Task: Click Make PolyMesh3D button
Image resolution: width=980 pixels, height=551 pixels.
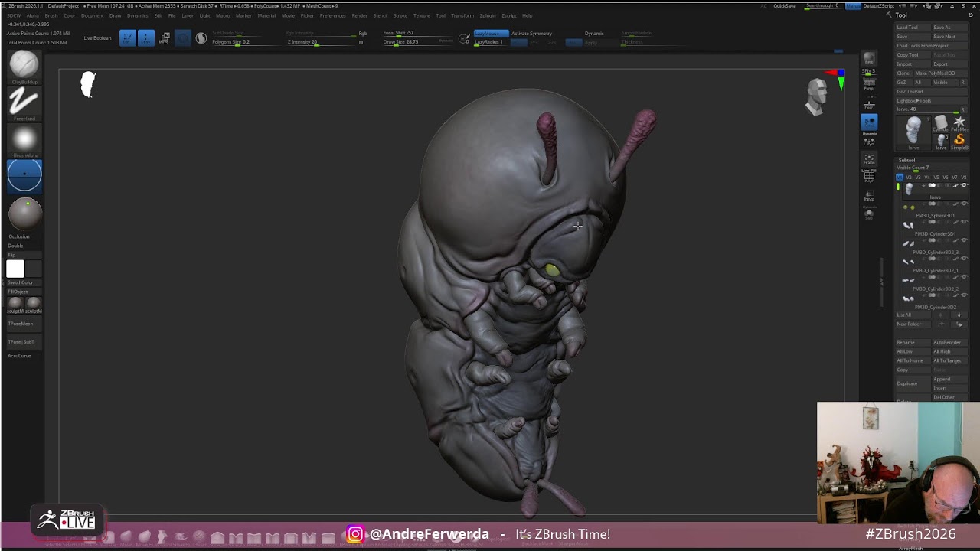Action: 940,73
